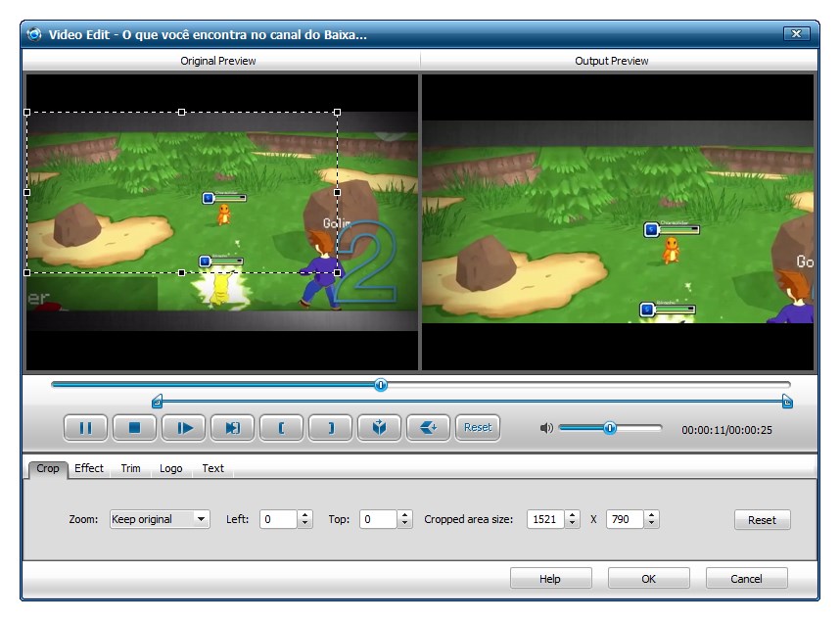Decrease the Top crop value
Viewport: 840px width, 621px height.
tap(405, 523)
